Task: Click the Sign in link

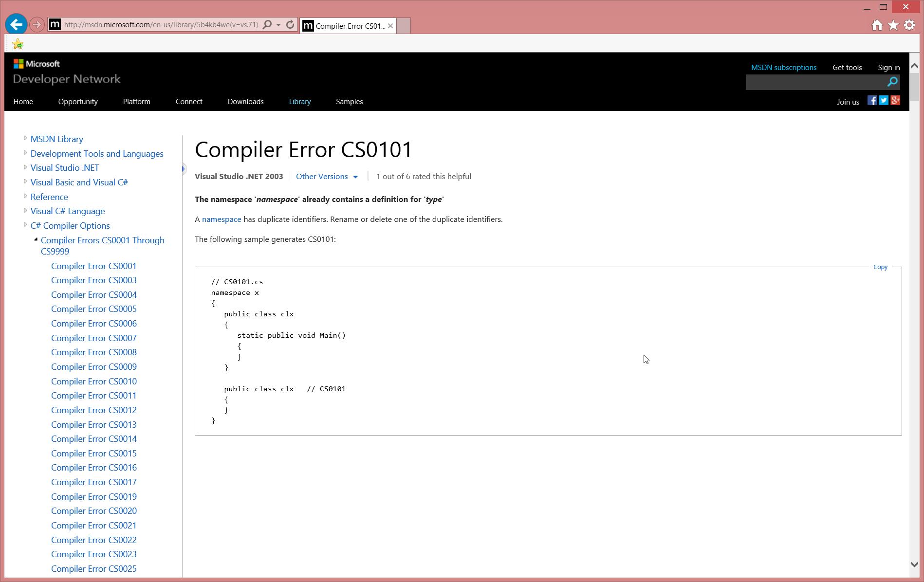Action: click(x=889, y=67)
